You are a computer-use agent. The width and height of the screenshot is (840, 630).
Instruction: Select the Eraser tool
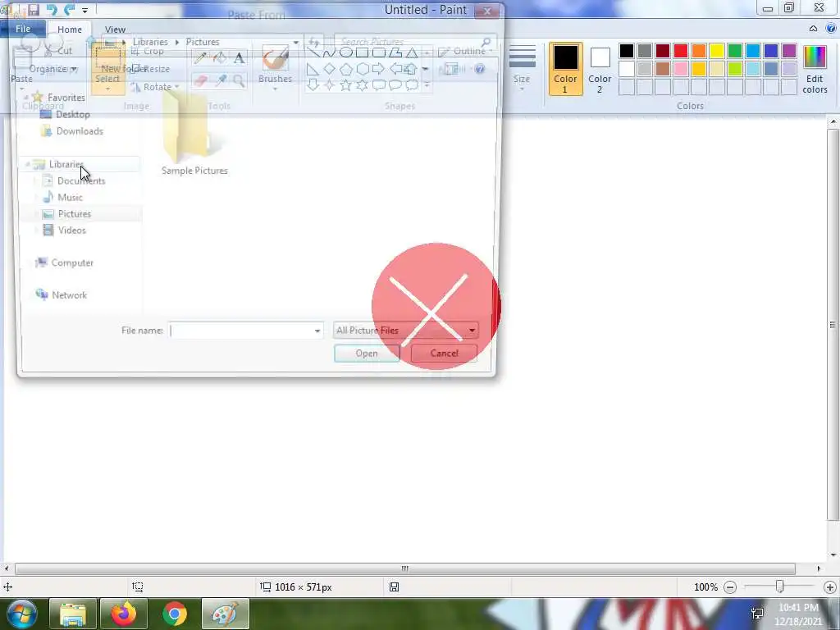(200, 80)
